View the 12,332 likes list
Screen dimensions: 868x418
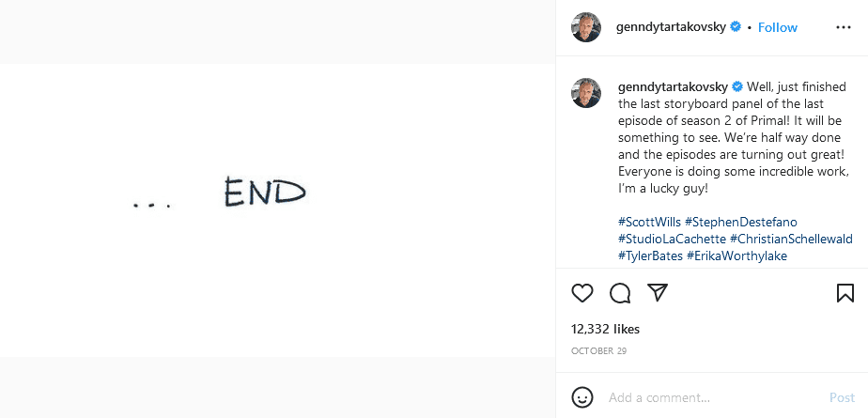[x=605, y=329]
